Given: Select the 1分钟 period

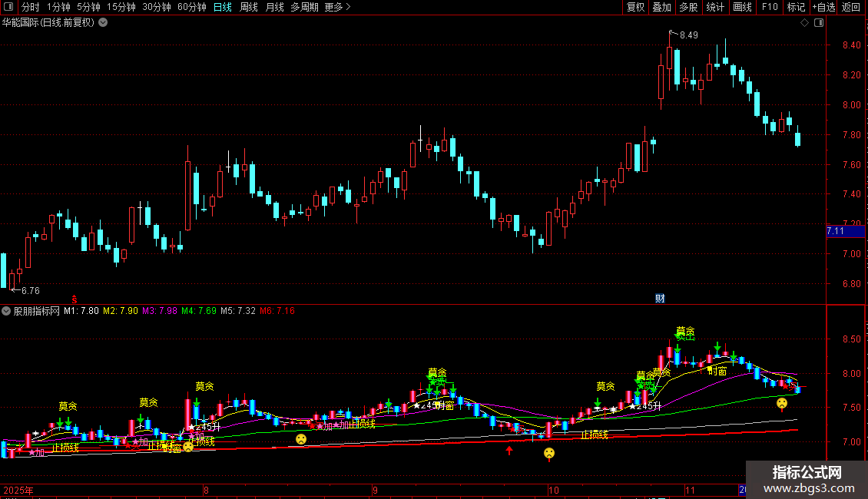Looking at the screenshot, I should [x=58, y=7].
